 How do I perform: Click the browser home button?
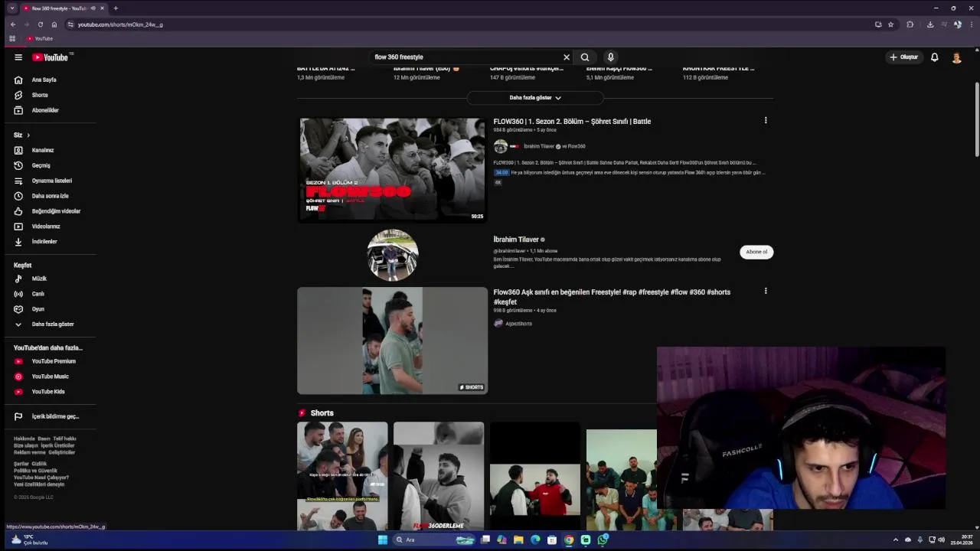coord(54,24)
